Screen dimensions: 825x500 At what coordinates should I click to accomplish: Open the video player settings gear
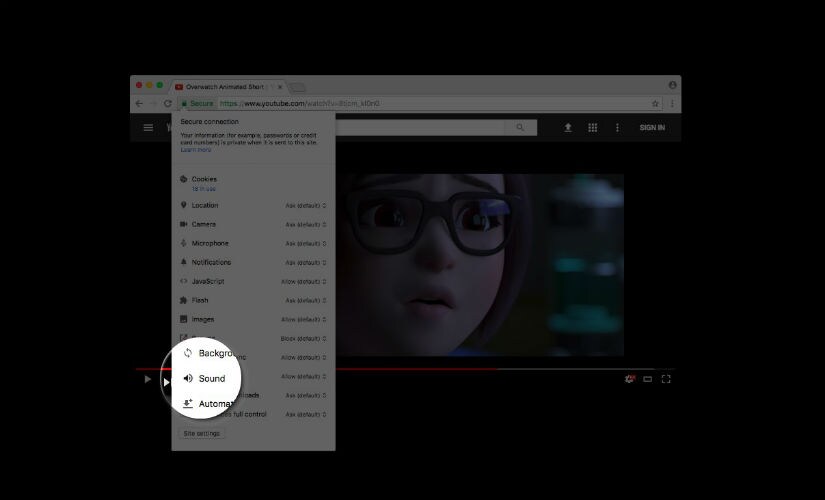(629, 379)
